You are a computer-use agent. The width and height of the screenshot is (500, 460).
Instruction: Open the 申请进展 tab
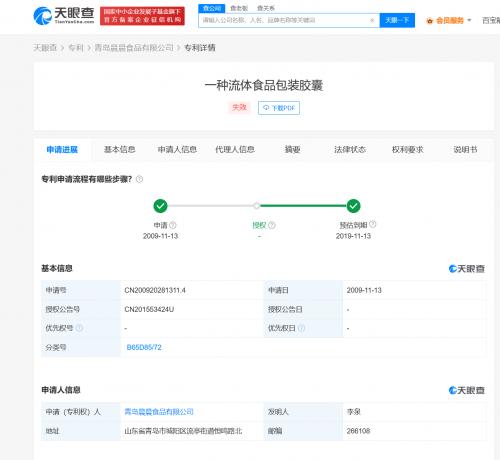[x=62, y=150]
